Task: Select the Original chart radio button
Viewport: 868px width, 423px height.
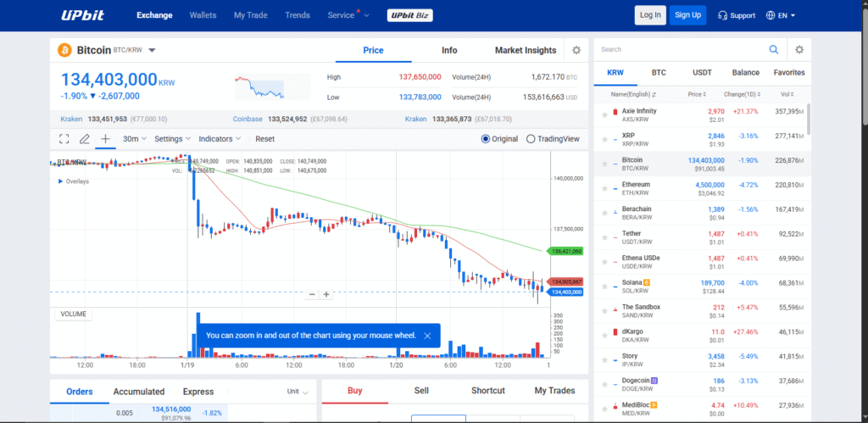Action: 485,139
